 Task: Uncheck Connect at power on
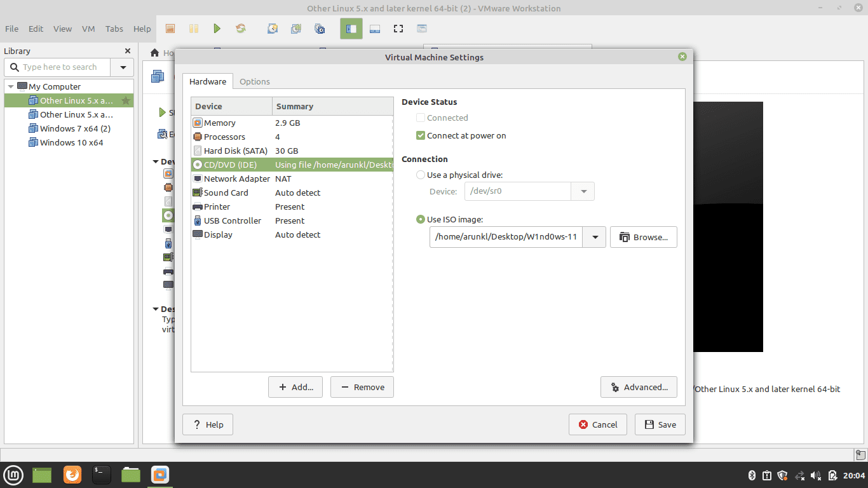[x=420, y=135]
